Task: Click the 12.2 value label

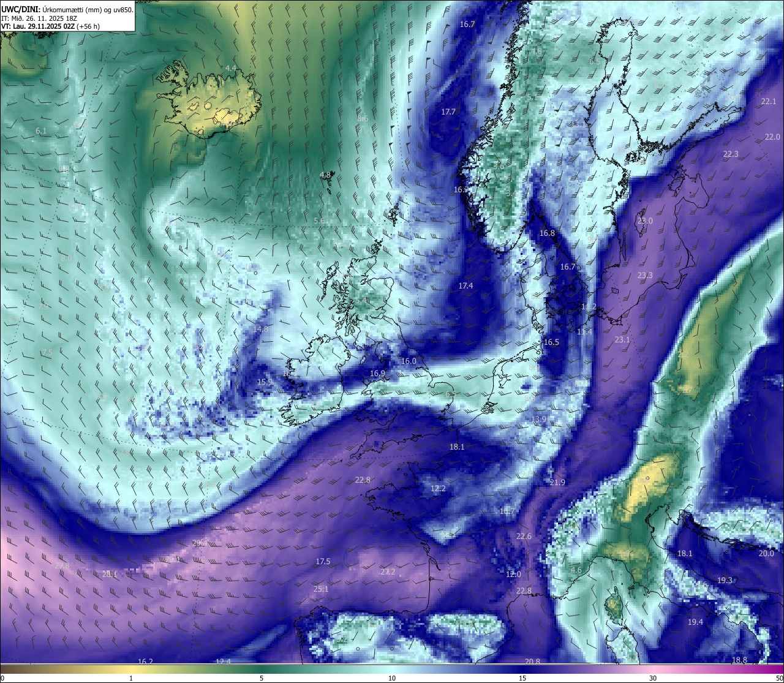Action: (438, 489)
